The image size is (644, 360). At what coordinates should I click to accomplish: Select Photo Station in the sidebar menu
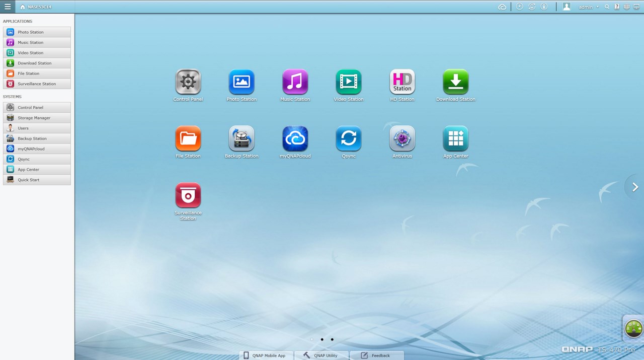tap(37, 32)
